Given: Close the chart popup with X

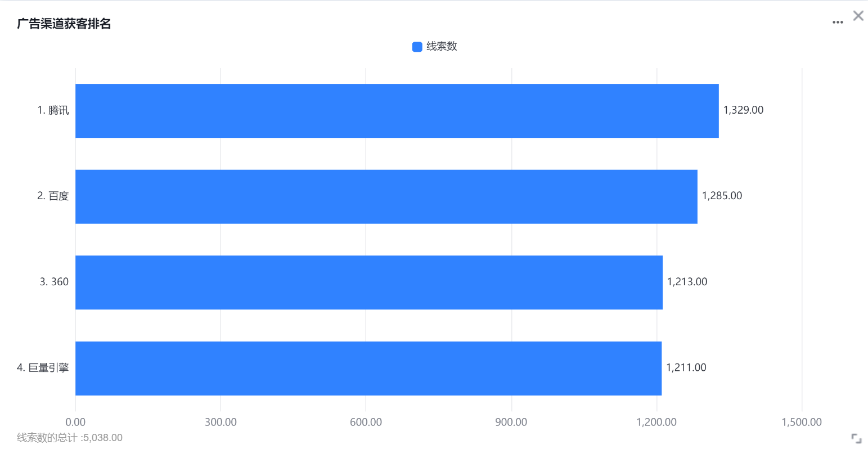Looking at the screenshot, I should click(858, 16).
